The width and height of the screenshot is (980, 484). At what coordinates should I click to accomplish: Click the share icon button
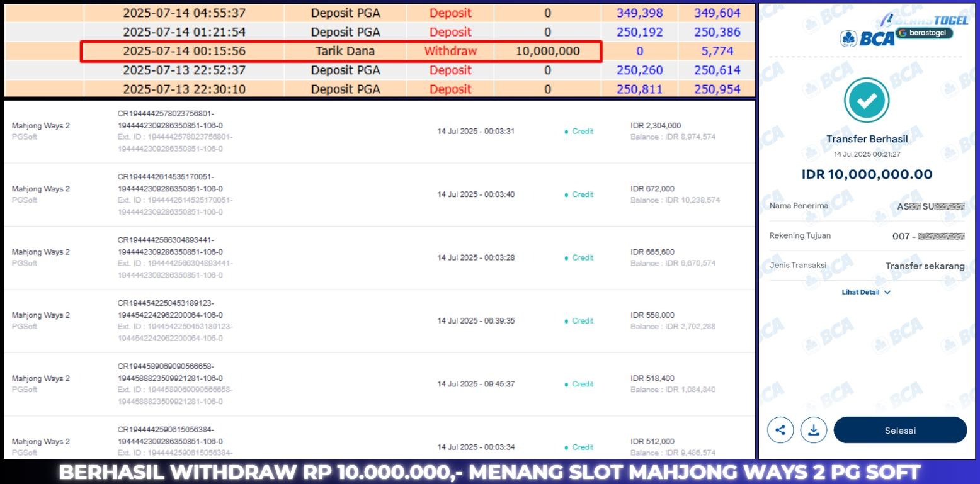pyautogui.click(x=780, y=431)
